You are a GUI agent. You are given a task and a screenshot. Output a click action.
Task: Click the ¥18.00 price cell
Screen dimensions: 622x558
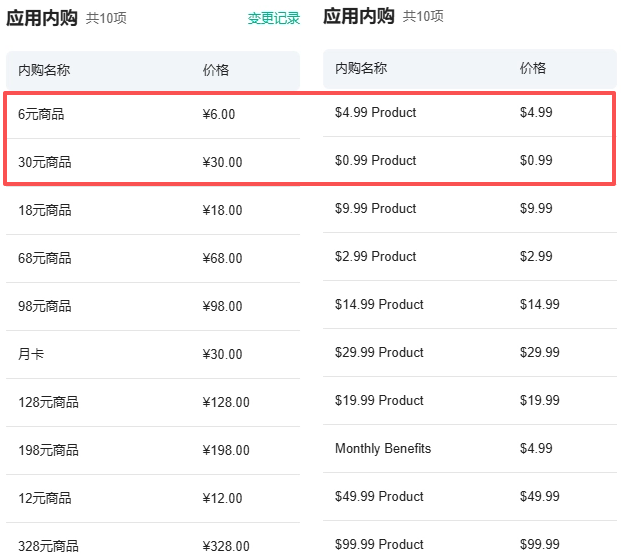tap(222, 210)
